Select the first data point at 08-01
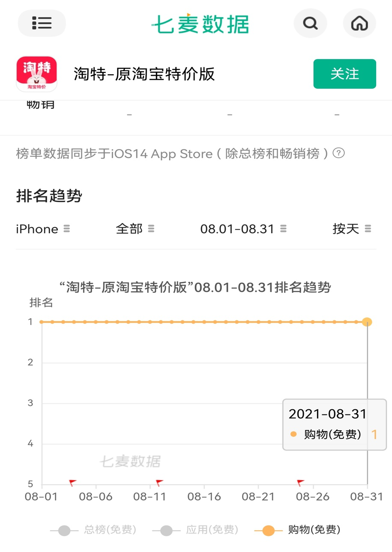 [42, 322]
